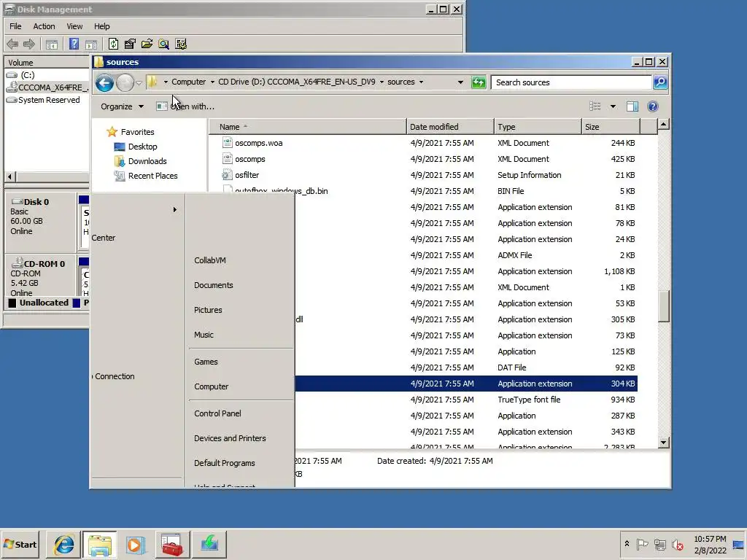This screenshot has height=560, width=747.
Task: Click Refresh icon in Disk Management toolbar
Action: click(x=113, y=44)
